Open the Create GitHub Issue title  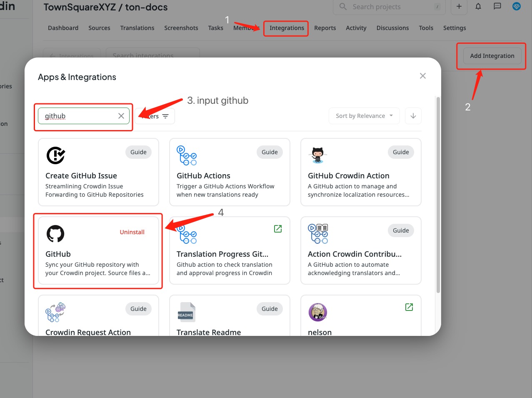point(81,175)
